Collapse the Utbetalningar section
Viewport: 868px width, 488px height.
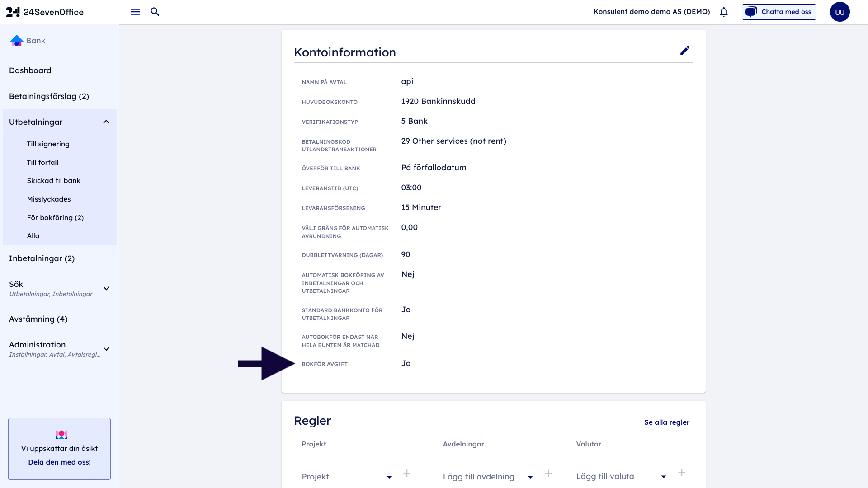(x=106, y=122)
